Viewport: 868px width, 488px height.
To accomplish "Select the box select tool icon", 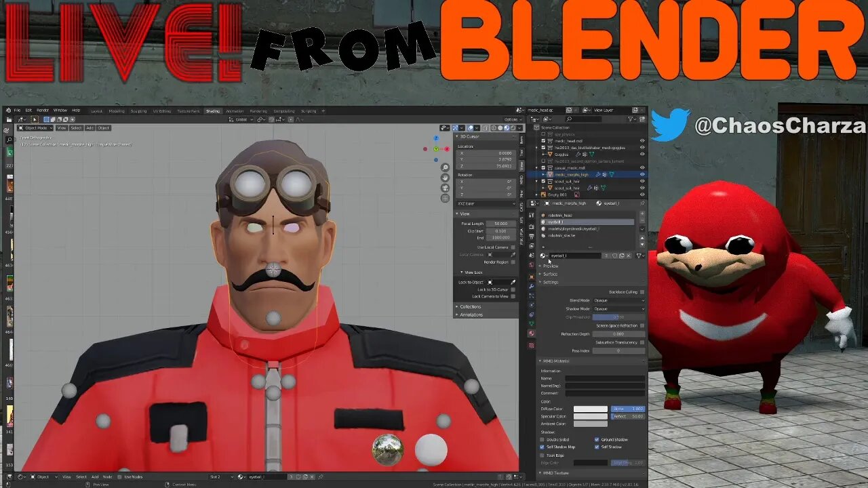I will coord(35,119).
